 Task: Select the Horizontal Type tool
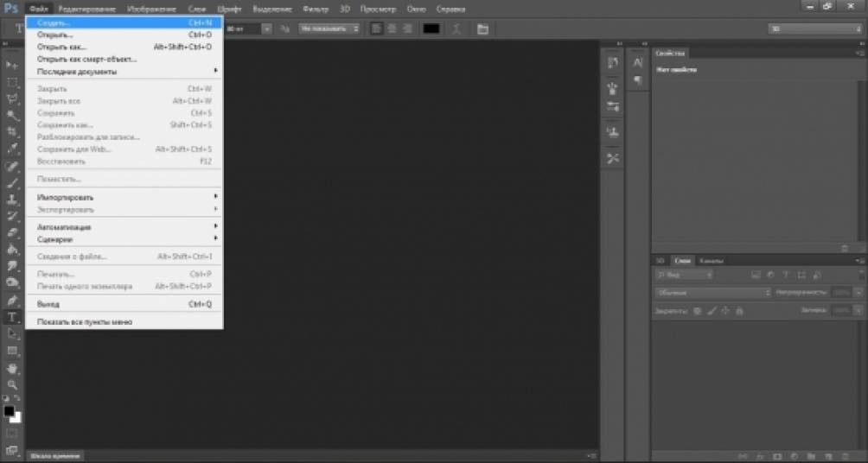tap(11, 318)
